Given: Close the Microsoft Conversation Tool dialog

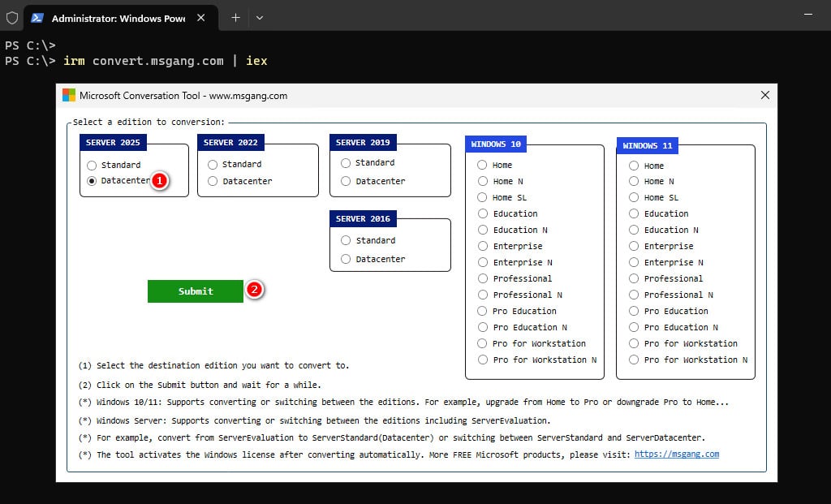Looking at the screenshot, I should pyautogui.click(x=764, y=96).
